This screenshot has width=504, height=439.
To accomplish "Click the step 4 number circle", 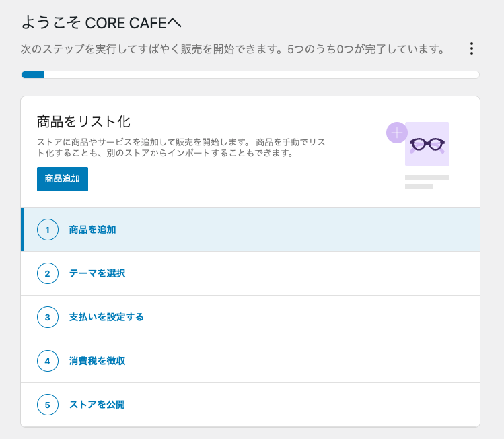I will click(x=48, y=361).
